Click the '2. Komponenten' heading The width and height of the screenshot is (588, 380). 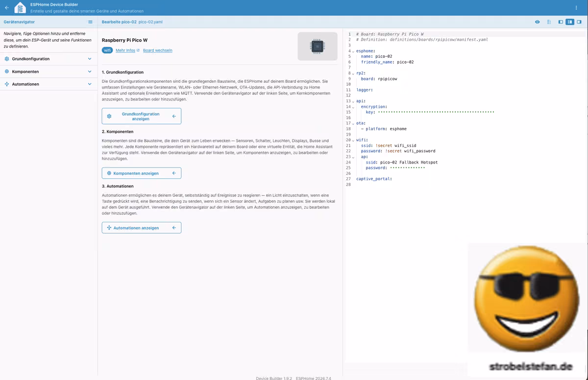click(x=118, y=132)
